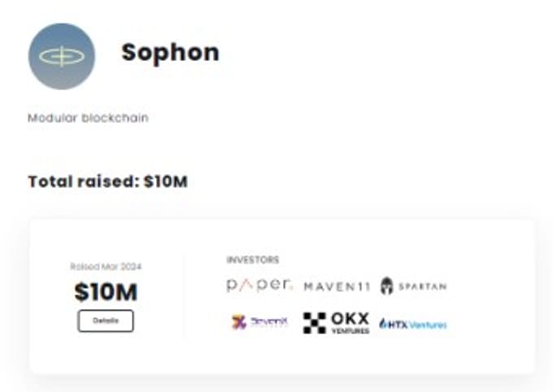
Task: Click the caret in the Paper logo
Action: click(247, 285)
